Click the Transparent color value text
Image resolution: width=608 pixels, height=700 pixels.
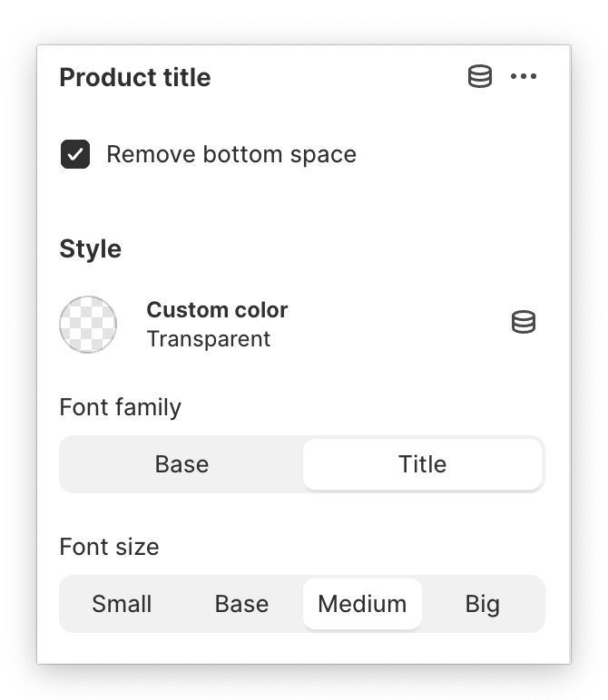209,339
